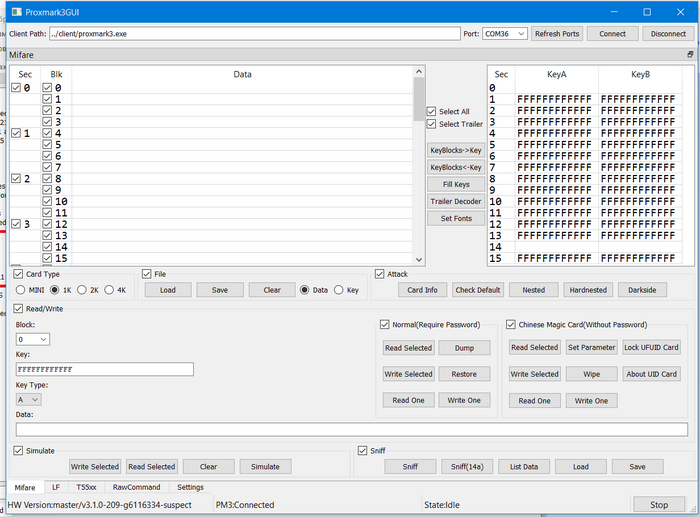Uncheck sector 2 checkbox in data table
This screenshot has width=700, height=517.
coord(15,178)
